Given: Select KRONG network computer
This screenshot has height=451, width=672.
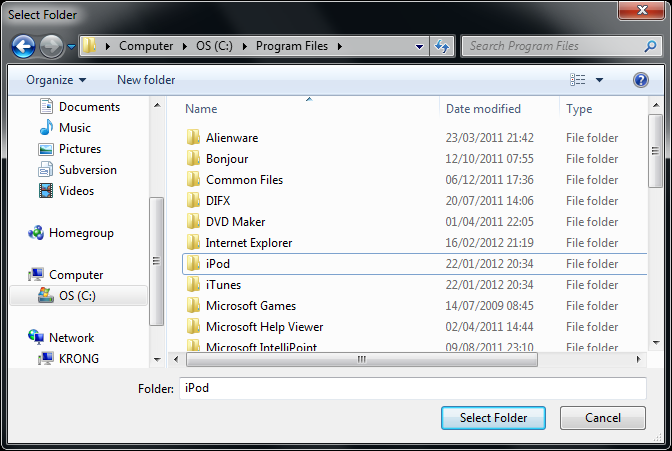Looking at the screenshot, I should click(69, 358).
